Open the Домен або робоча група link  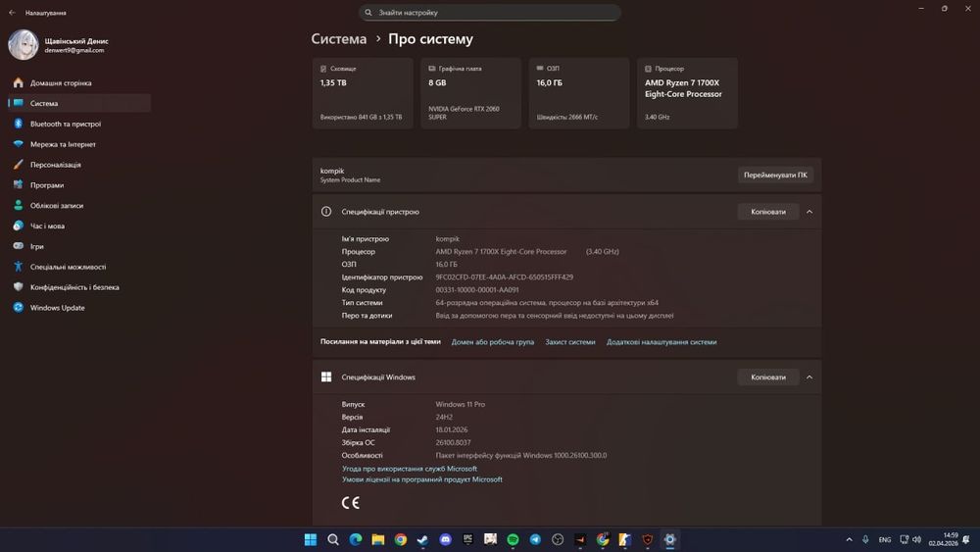[493, 342]
